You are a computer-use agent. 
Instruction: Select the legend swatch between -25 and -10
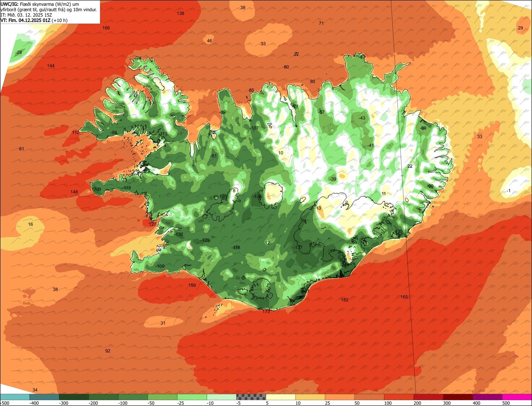point(192,397)
